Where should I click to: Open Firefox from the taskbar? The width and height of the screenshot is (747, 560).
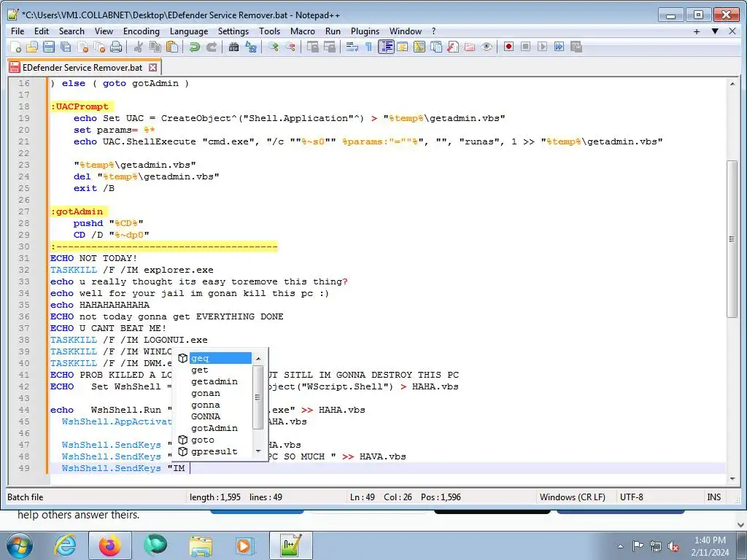[x=110, y=545]
